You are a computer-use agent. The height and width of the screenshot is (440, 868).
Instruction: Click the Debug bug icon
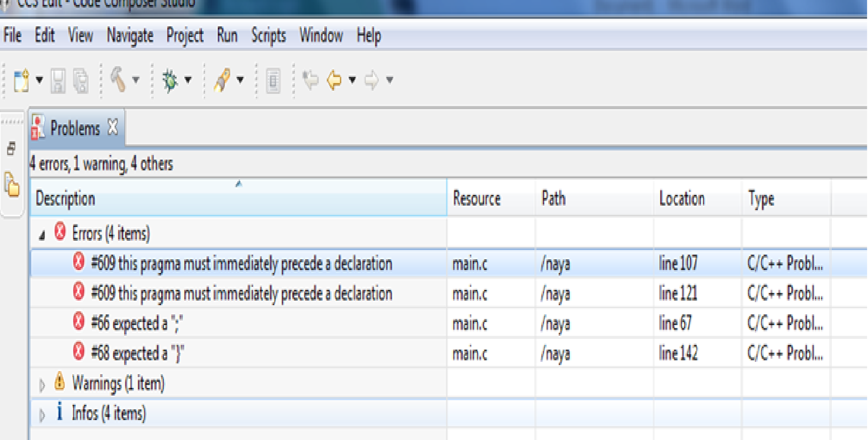tap(170, 80)
